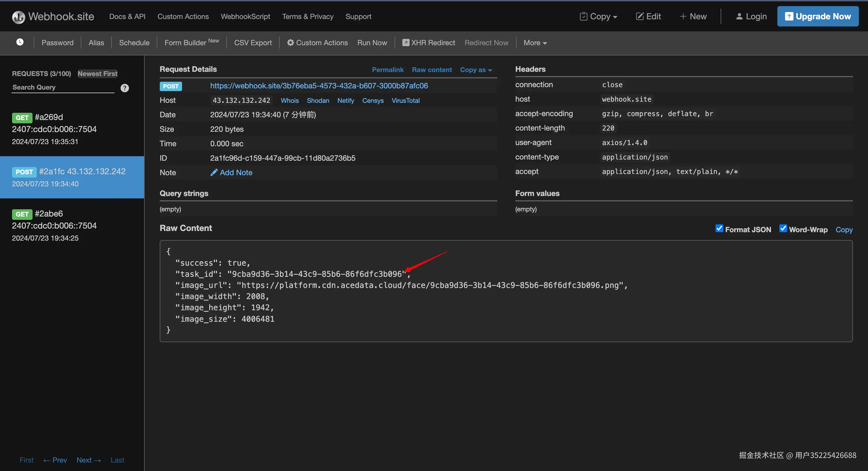868x471 pixels.
Task: Click the Custom Actions gear icon
Action: click(290, 43)
